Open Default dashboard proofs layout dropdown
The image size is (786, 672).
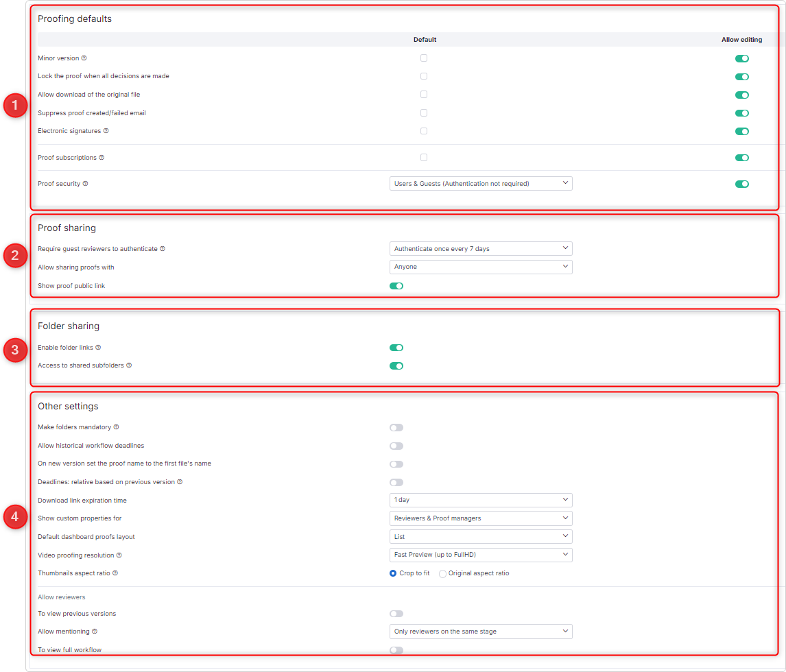coord(481,536)
